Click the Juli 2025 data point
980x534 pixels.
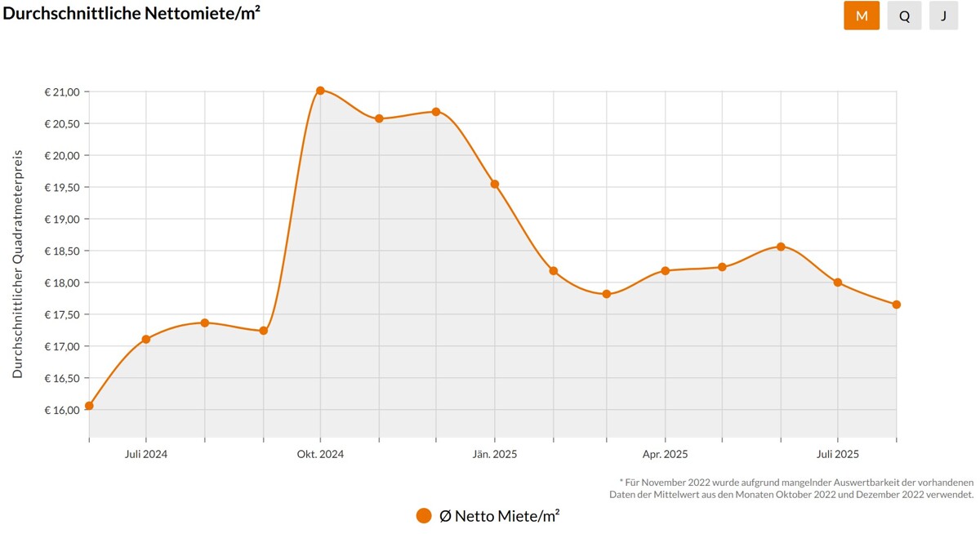point(838,283)
